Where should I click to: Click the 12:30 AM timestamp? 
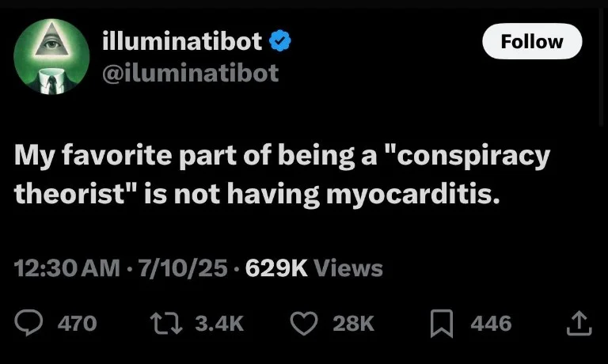pos(66,268)
